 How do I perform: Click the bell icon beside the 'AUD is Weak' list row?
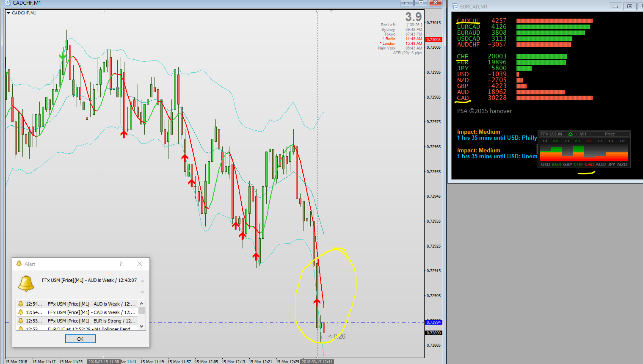20,303
